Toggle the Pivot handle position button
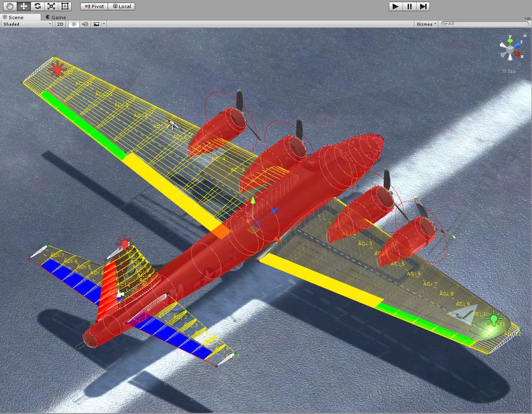532x414 pixels. click(94, 7)
